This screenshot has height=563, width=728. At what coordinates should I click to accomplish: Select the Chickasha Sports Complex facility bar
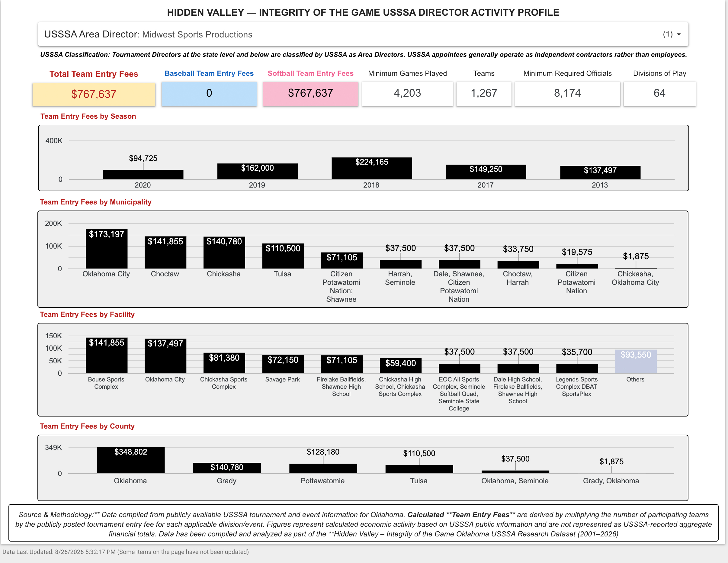pyautogui.click(x=224, y=363)
